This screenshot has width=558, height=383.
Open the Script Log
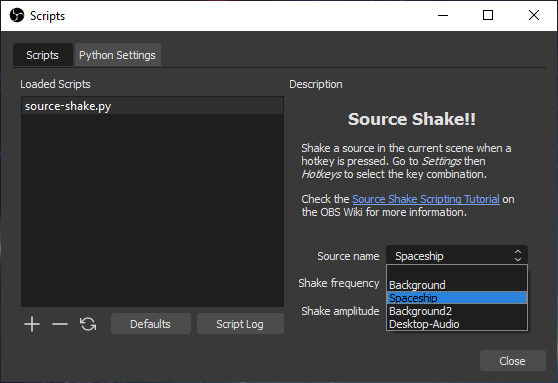pyautogui.click(x=240, y=324)
